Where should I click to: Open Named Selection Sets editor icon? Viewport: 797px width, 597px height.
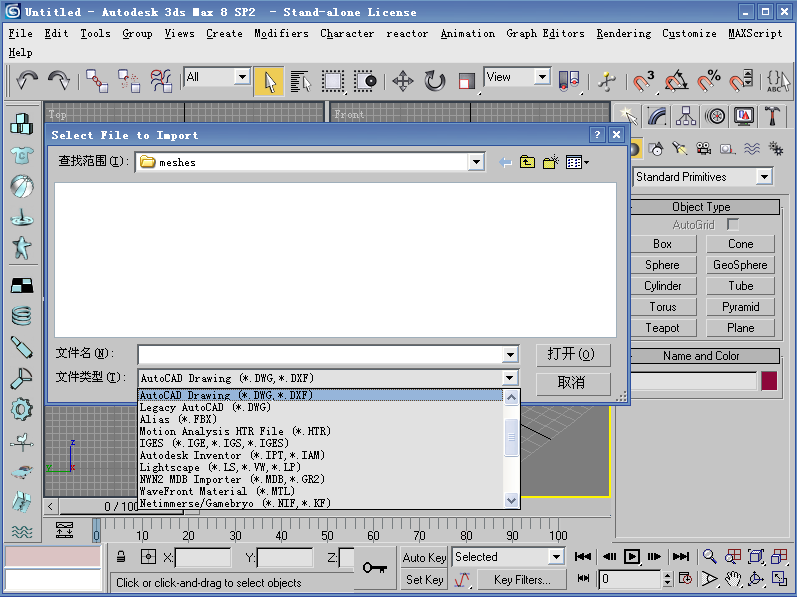(778, 81)
